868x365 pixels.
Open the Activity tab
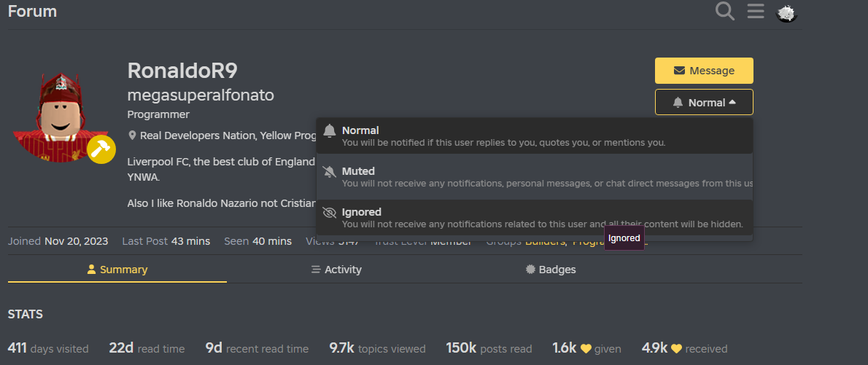point(336,270)
